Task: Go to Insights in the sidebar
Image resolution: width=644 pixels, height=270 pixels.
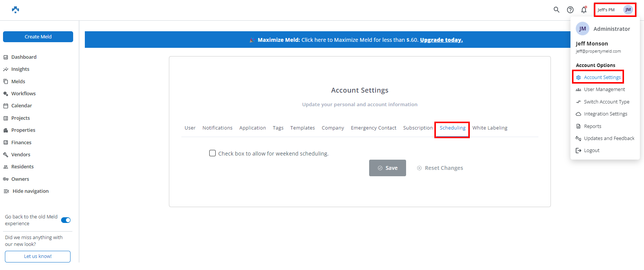Action: point(20,69)
